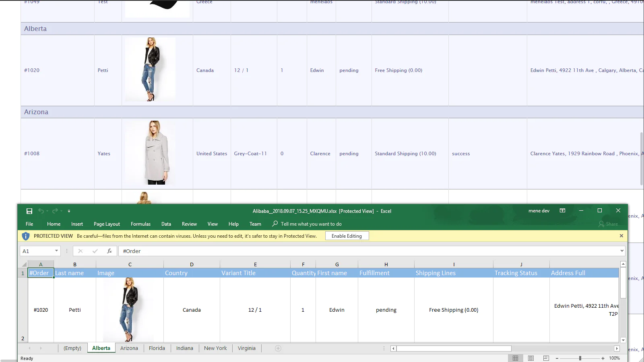This screenshot has width=644, height=362.
Task: Select the Florida sheet tab
Action: pyautogui.click(x=157, y=348)
